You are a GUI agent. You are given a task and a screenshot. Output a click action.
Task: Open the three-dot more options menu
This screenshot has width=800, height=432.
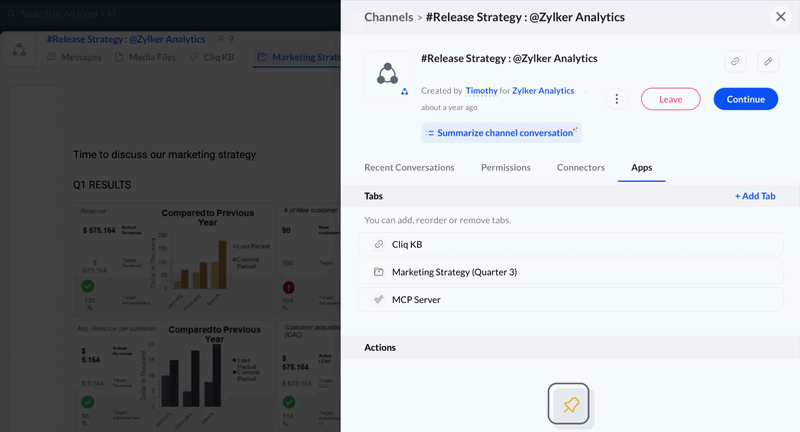[x=616, y=99]
